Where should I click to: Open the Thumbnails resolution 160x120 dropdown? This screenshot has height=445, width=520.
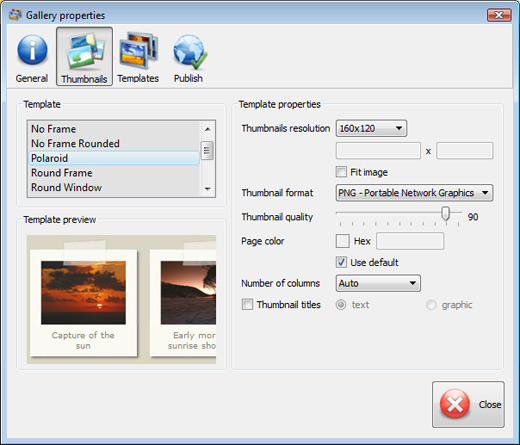click(371, 128)
